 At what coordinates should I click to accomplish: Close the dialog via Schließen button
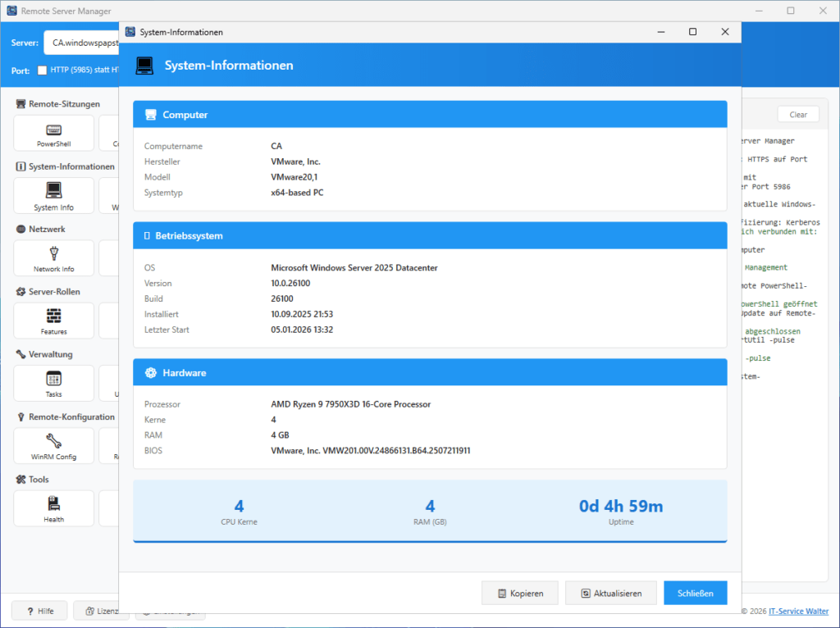tap(695, 592)
